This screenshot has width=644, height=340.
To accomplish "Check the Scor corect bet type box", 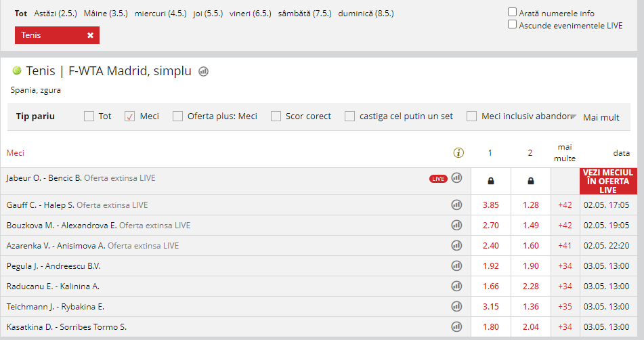I will click(x=276, y=116).
